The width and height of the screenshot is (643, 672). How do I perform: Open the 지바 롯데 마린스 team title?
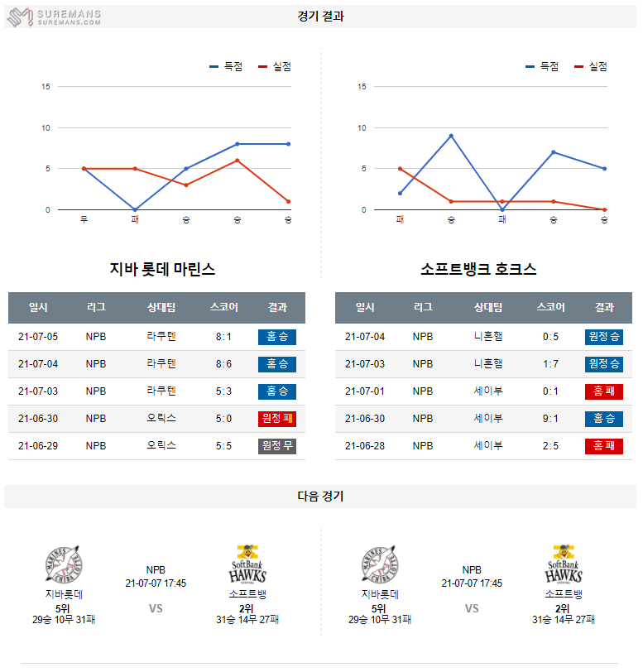tap(162, 269)
